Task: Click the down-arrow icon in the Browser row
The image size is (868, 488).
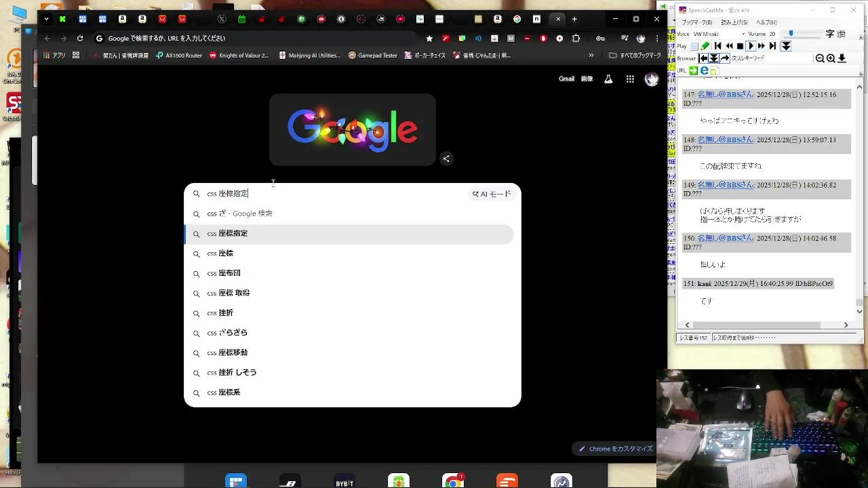Action: click(714, 58)
